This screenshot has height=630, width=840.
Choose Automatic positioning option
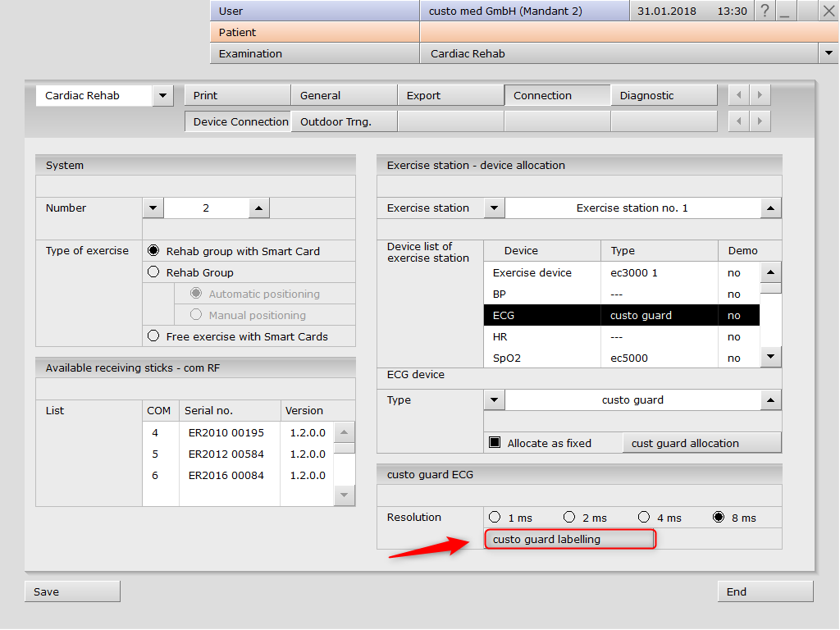196,294
